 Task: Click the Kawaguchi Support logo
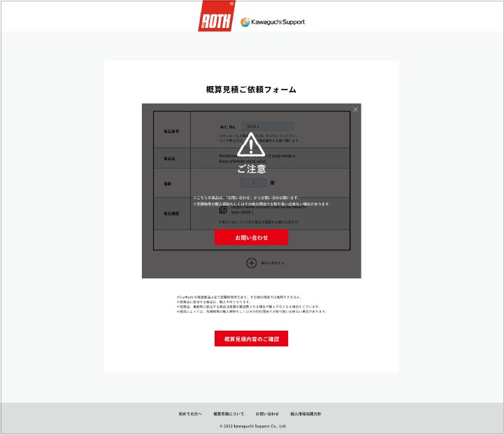point(273,22)
